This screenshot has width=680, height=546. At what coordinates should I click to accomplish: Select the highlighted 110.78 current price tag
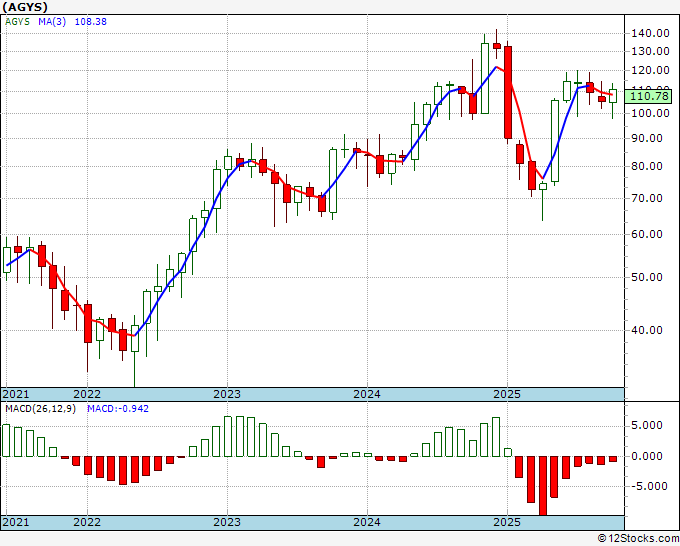click(649, 96)
